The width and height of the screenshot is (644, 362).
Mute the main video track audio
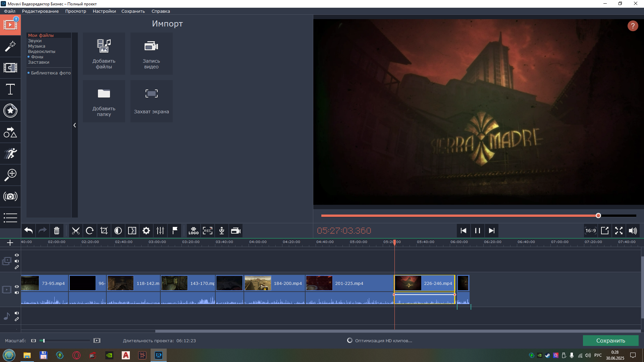pyautogui.click(x=17, y=293)
